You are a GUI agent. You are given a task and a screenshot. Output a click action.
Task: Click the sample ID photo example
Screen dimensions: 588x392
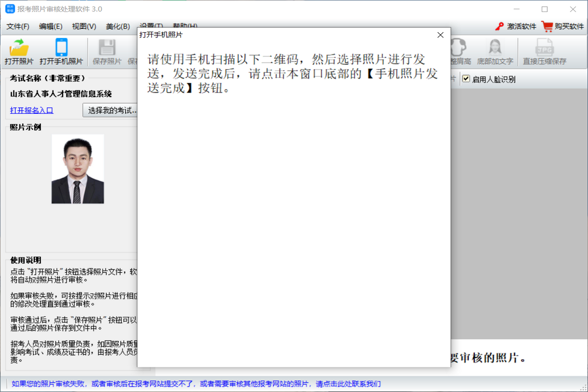[x=77, y=169]
